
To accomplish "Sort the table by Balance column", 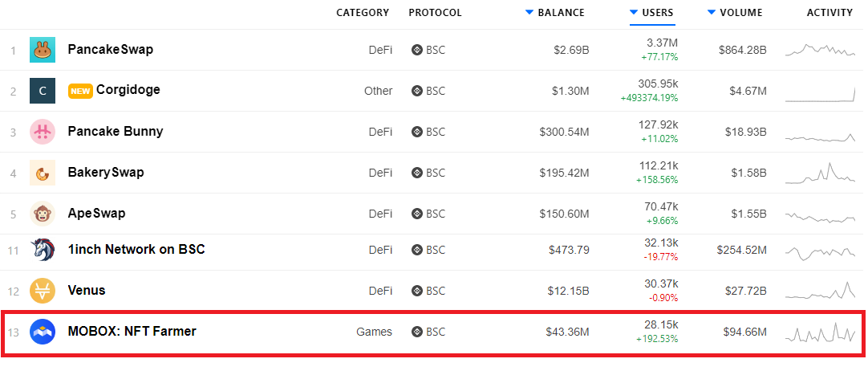I will [561, 13].
